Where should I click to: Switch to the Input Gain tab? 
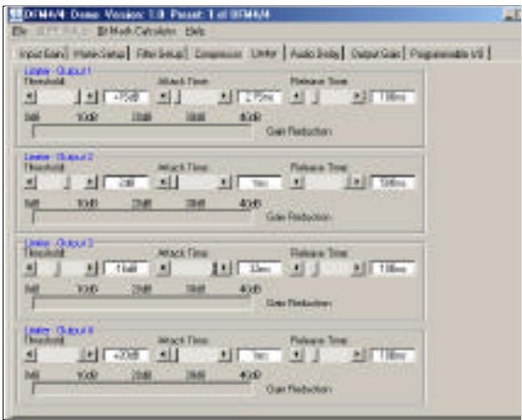click(42, 53)
